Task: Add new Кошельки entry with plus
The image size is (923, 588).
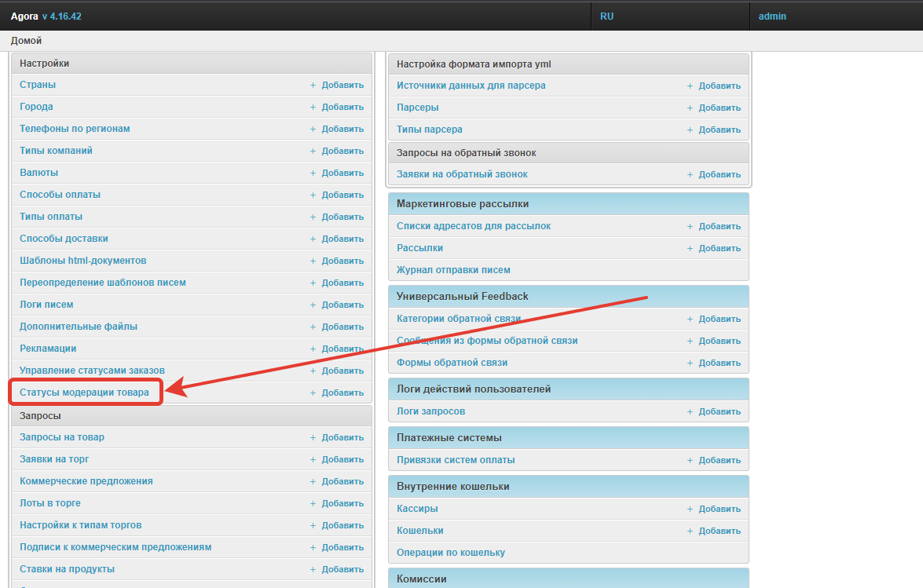Action: [690, 531]
